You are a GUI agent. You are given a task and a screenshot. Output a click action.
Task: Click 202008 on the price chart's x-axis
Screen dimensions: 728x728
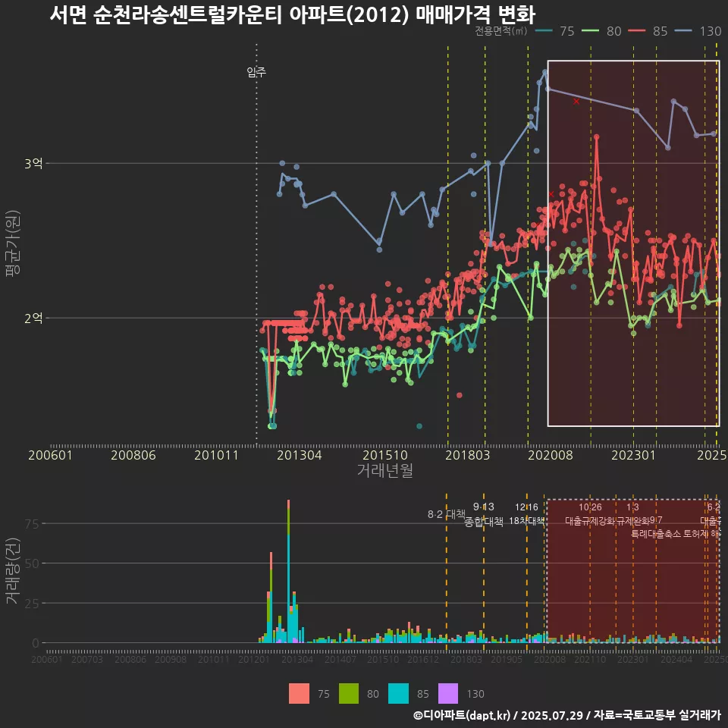pos(551,455)
